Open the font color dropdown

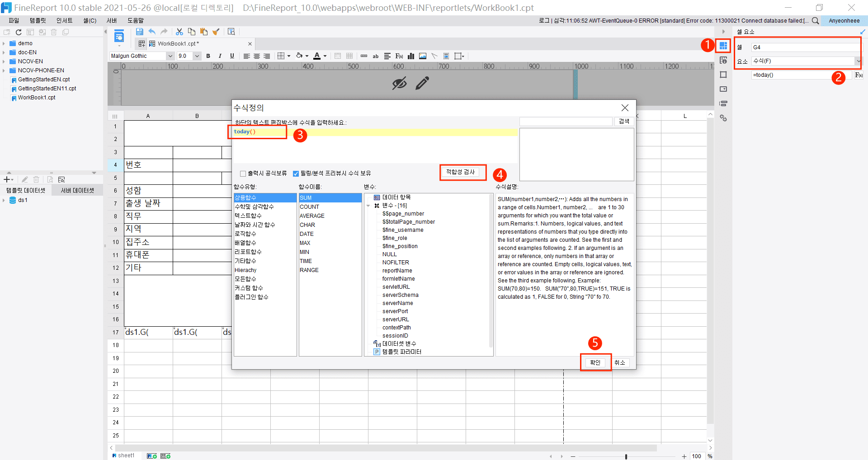325,56
